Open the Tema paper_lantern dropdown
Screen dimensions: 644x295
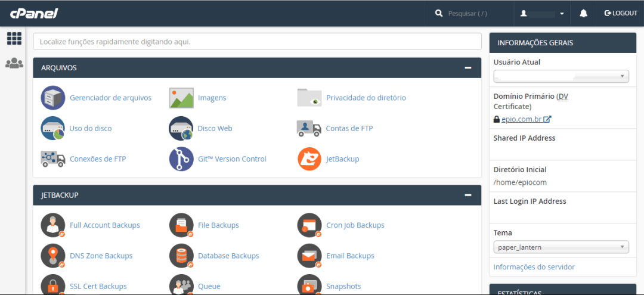pos(561,247)
